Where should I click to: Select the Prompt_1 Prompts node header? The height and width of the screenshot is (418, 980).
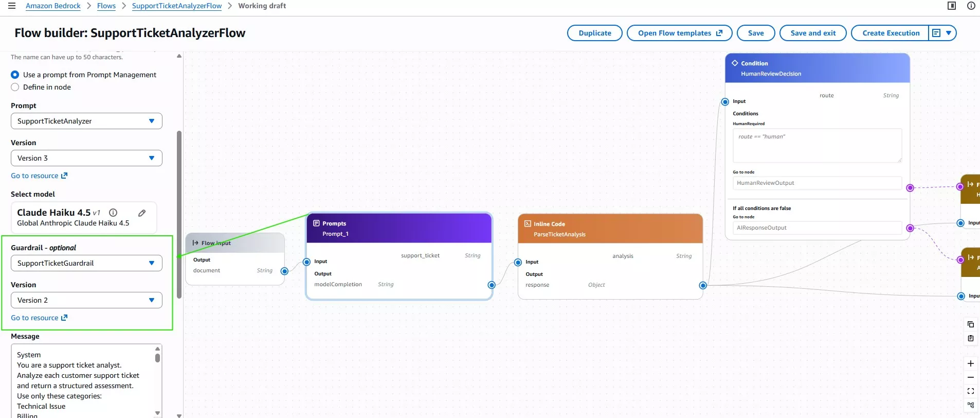[x=399, y=228]
